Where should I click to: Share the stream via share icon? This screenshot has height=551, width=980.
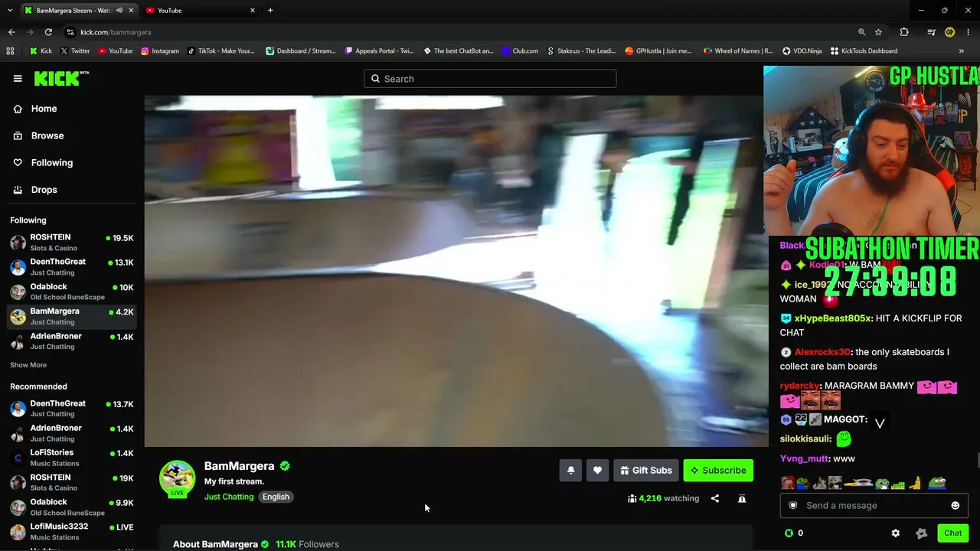click(x=715, y=498)
